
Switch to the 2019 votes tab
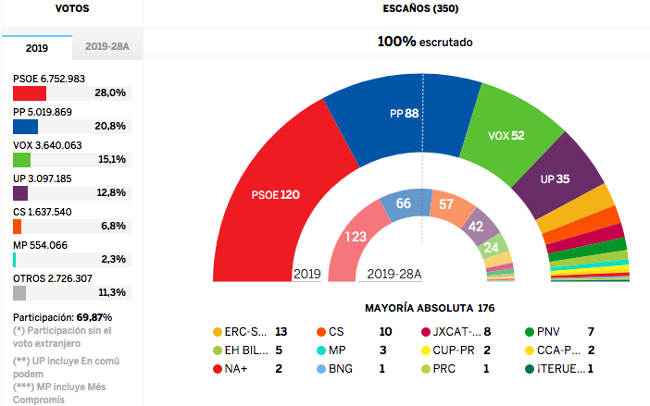tap(36, 47)
